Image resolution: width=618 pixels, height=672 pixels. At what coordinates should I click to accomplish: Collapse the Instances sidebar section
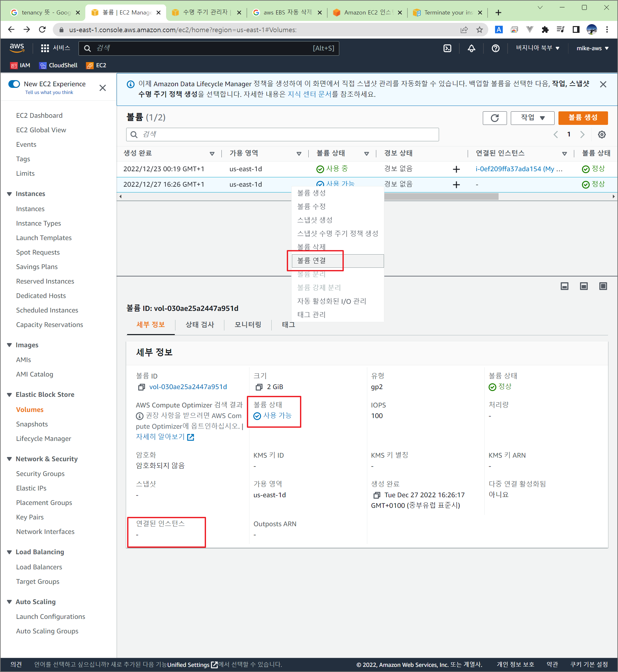tap(9, 194)
